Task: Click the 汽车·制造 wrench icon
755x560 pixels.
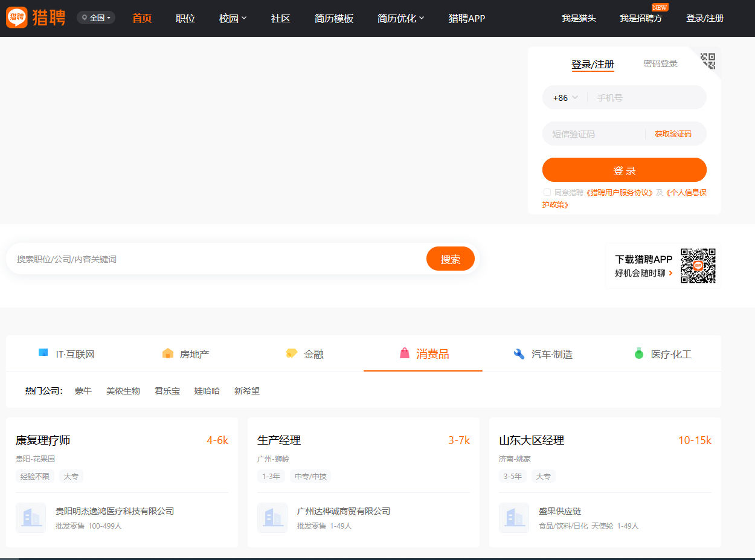Action: tap(519, 354)
